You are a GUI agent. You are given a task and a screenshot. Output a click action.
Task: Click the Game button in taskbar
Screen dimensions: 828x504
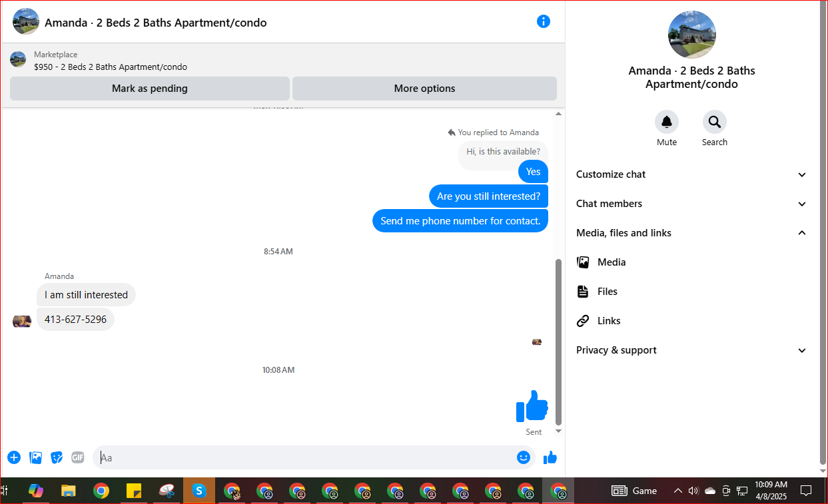pos(635,491)
